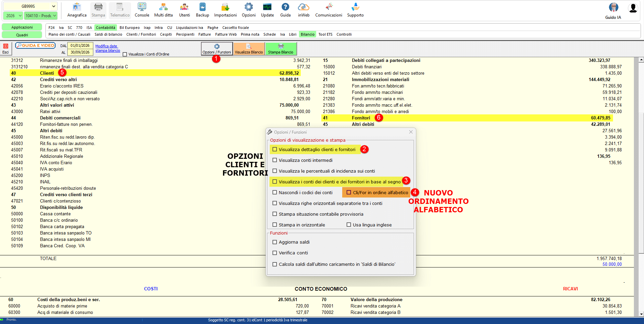Expand the 2026 year dropdown
Image resolution: width=644 pixels, height=324 pixels.
pyautogui.click(x=13, y=15)
